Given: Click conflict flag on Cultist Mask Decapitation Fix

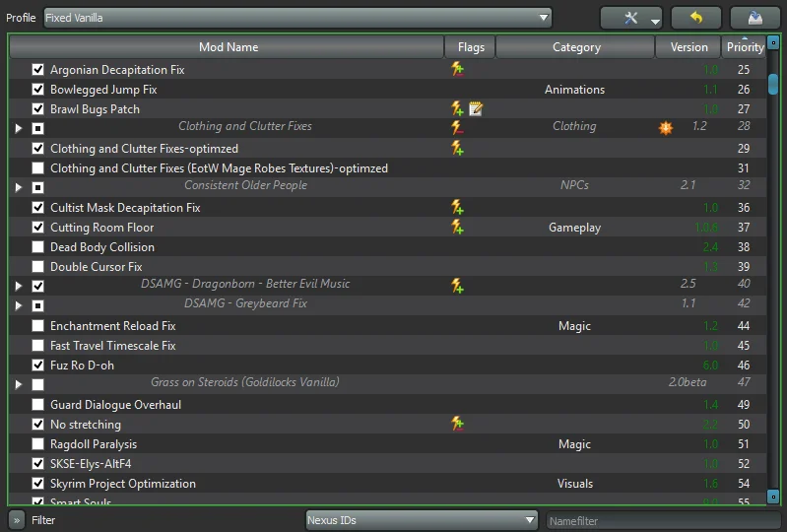Looking at the screenshot, I should click(457, 207).
